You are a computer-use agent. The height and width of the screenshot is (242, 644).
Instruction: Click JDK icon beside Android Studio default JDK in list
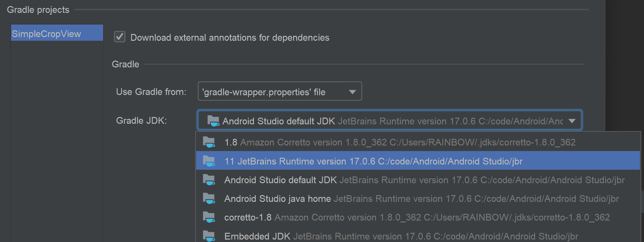(209, 180)
